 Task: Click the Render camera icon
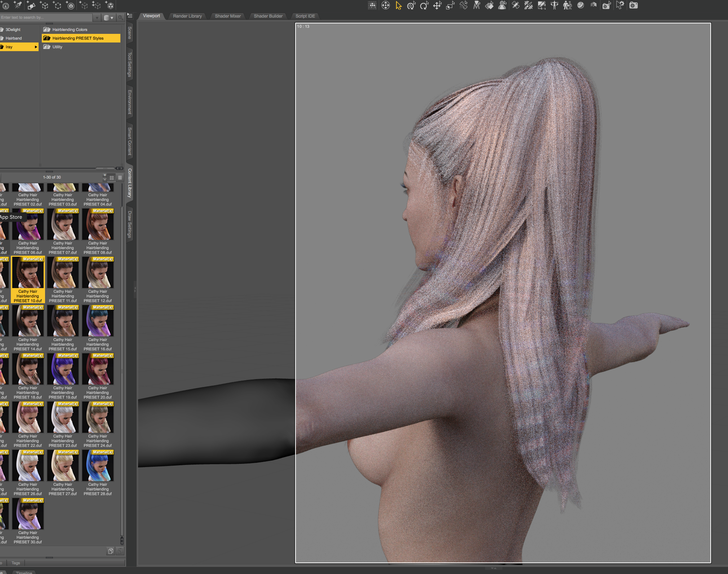click(634, 5)
